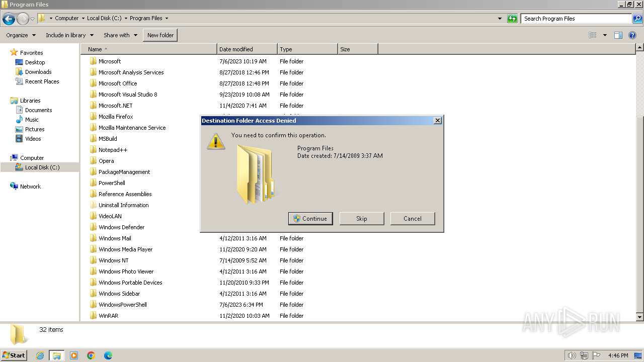Open the Organize menu

[21, 35]
